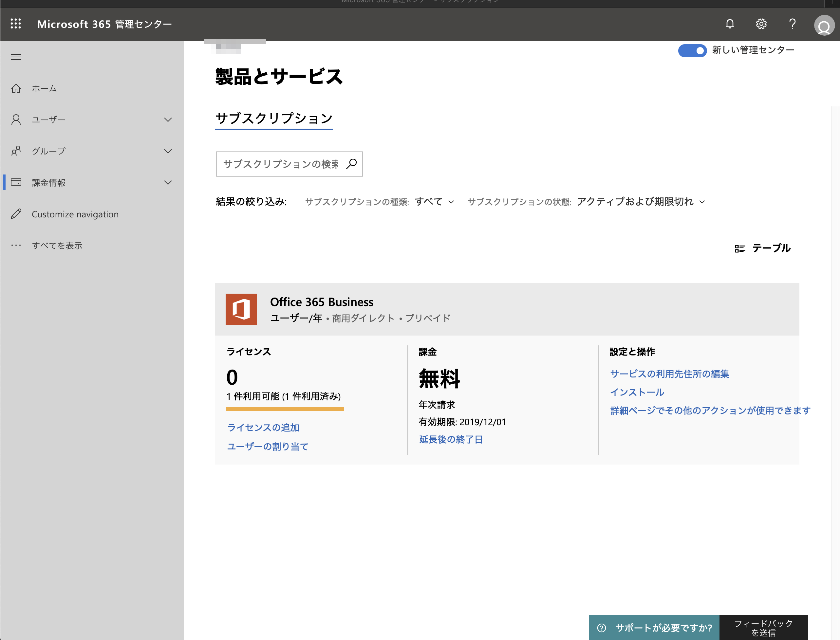Toggle 新しい管理センター switch
This screenshot has width=840, height=640.
(692, 50)
